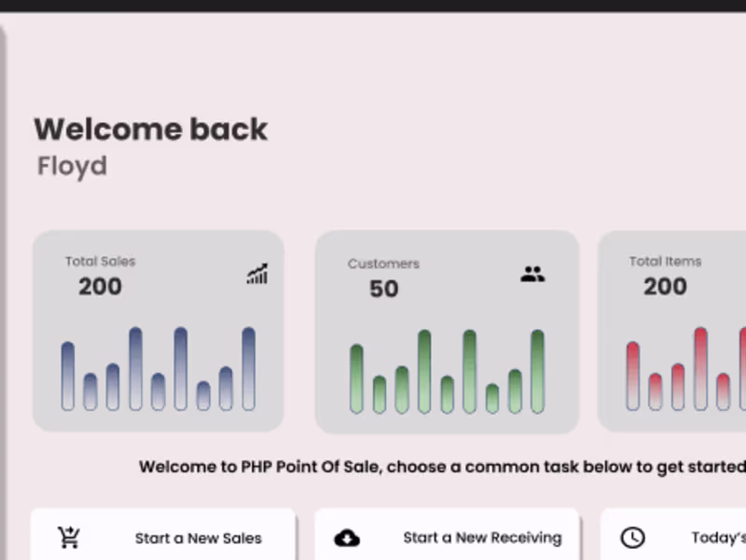746x560 pixels.
Task: Select the Customers value 50
Action: click(383, 289)
